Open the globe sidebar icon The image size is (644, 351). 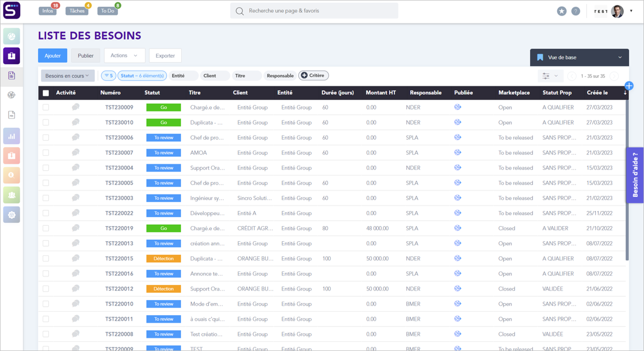tap(12, 95)
